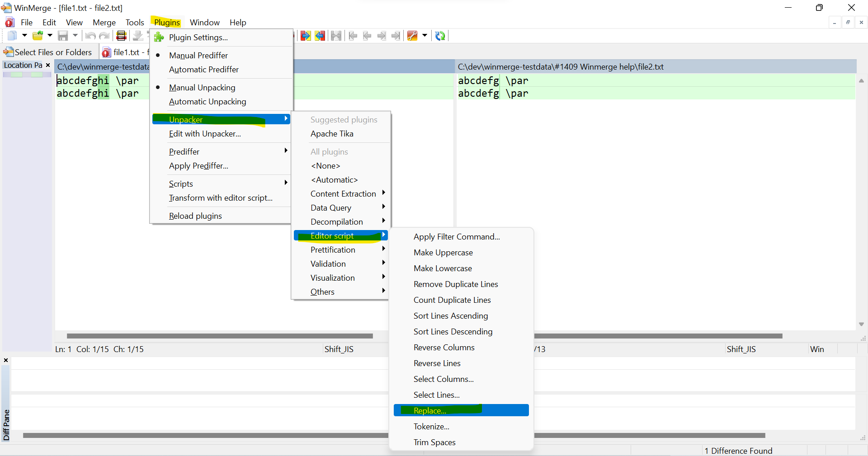Close the Location Pane

48,65
